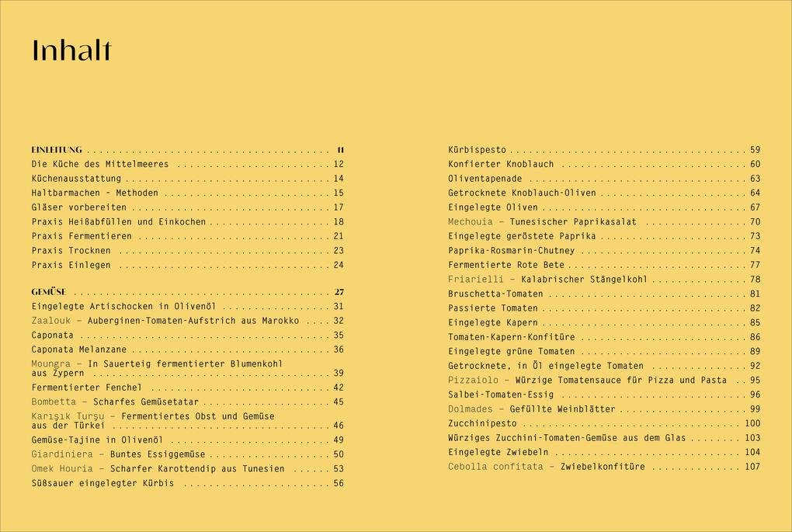Click the 'Inhalt' page heading
The height and width of the screenshot is (532, 792).
point(71,51)
